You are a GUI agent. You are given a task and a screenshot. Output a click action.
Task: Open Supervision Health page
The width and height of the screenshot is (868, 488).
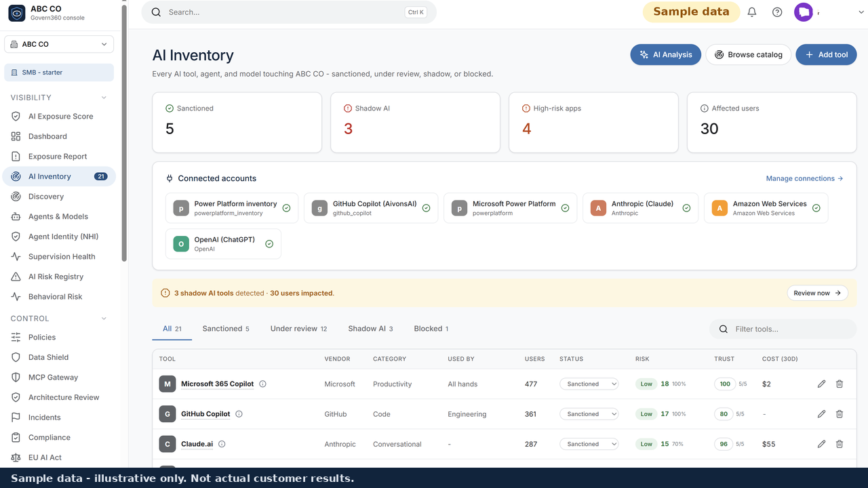(60, 257)
